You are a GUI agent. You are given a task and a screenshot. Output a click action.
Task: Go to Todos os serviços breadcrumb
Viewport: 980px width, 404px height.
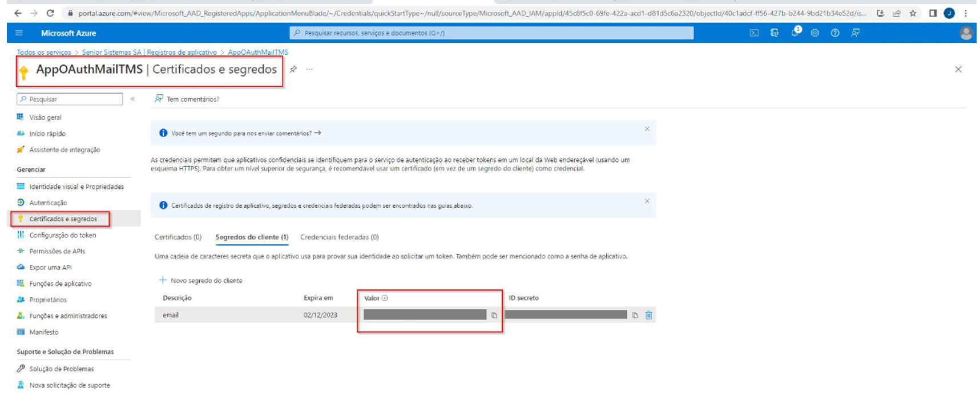(x=44, y=52)
